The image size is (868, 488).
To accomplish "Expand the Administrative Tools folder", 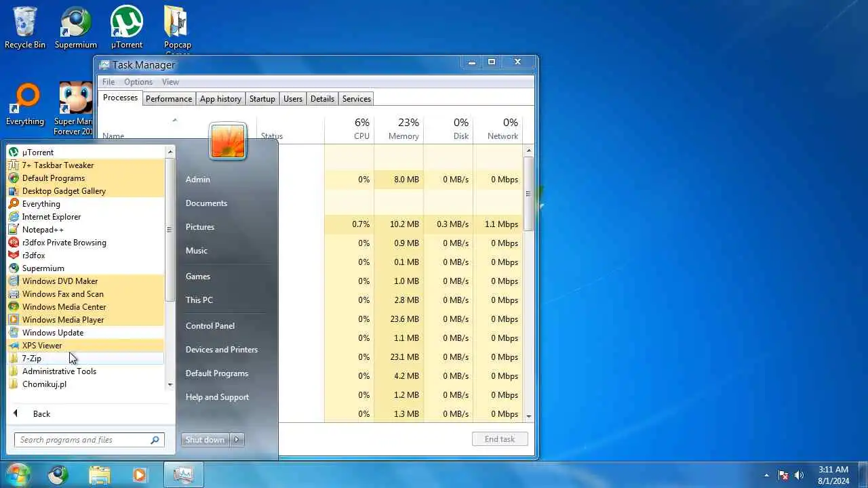I will [x=85, y=371].
